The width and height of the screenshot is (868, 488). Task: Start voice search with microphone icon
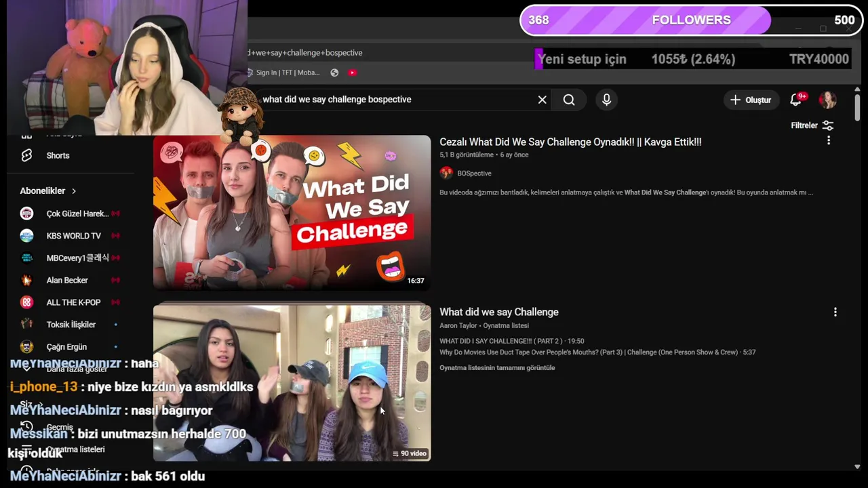[x=606, y=100]
